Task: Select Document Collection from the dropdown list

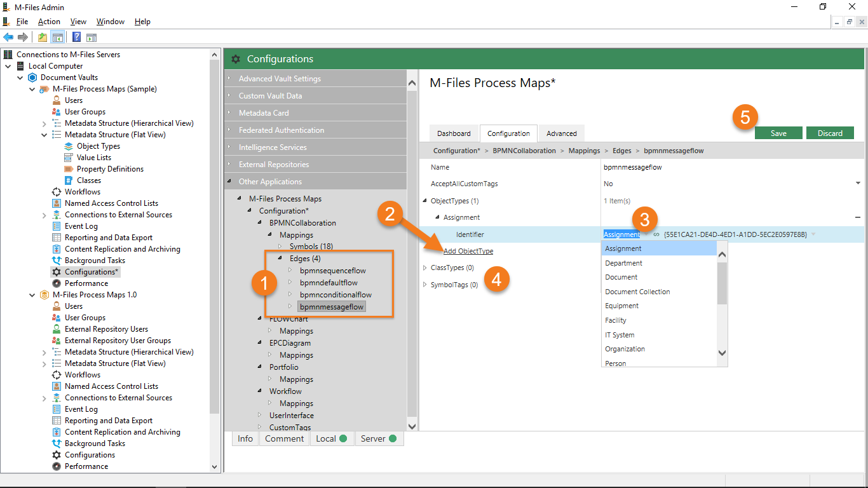Action: point(637,292)
